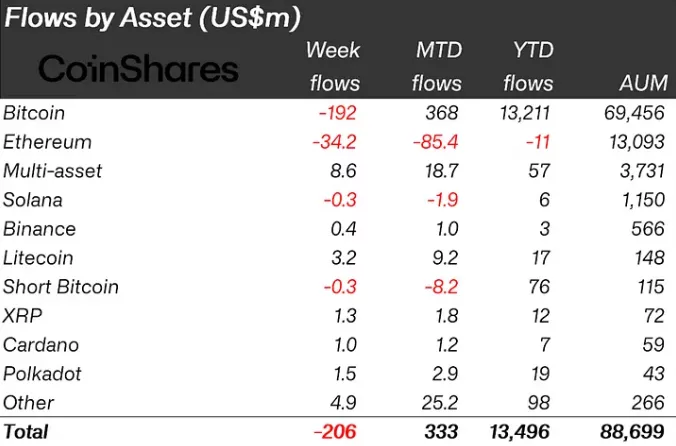Select the Bitcoin row label
The width and height of the screenshot is (676, 446).
(x=33, y=113)
